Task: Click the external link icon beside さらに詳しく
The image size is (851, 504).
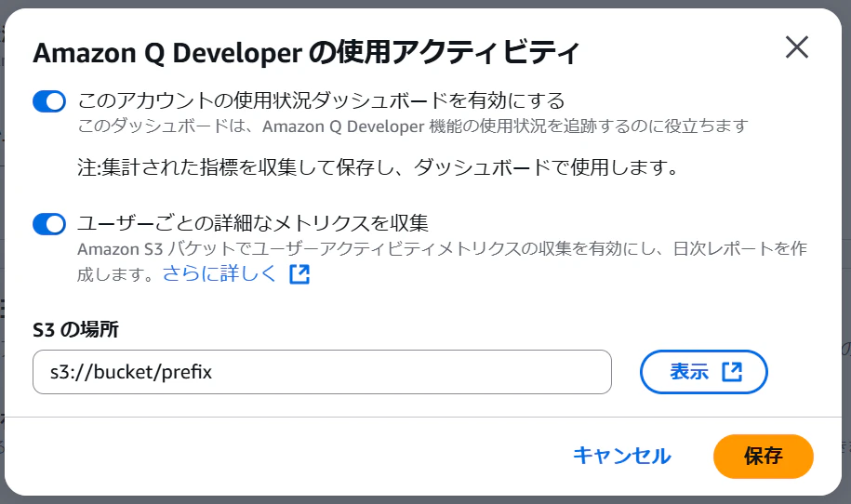Action: click(299, 274)
